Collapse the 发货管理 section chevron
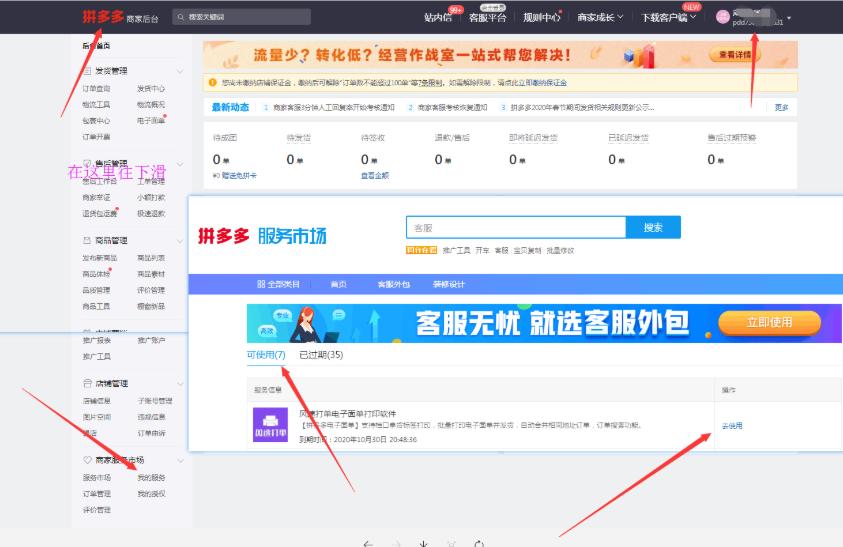The width and height of the screenshot is (843, 547). [180, 71]
